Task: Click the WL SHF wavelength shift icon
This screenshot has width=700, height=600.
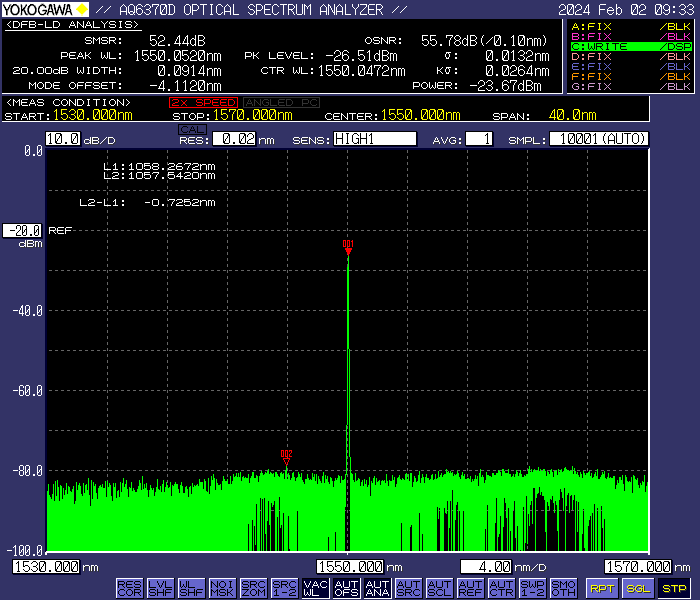Action: [x=191, y=587]
